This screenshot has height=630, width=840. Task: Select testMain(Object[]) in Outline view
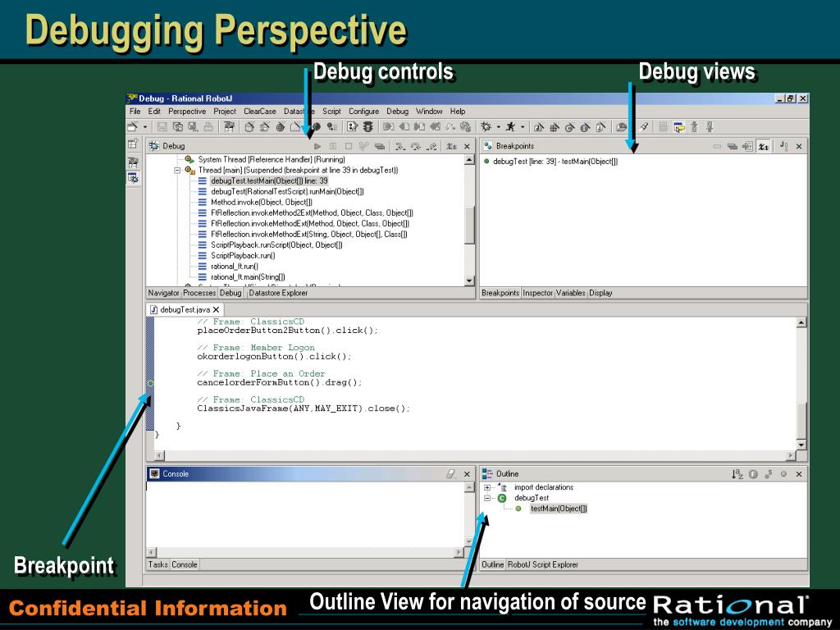click(559, 509)
